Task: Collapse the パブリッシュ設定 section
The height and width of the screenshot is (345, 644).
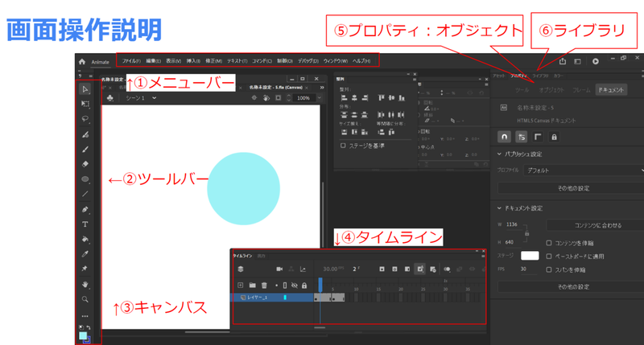Action: coord(499,154)
